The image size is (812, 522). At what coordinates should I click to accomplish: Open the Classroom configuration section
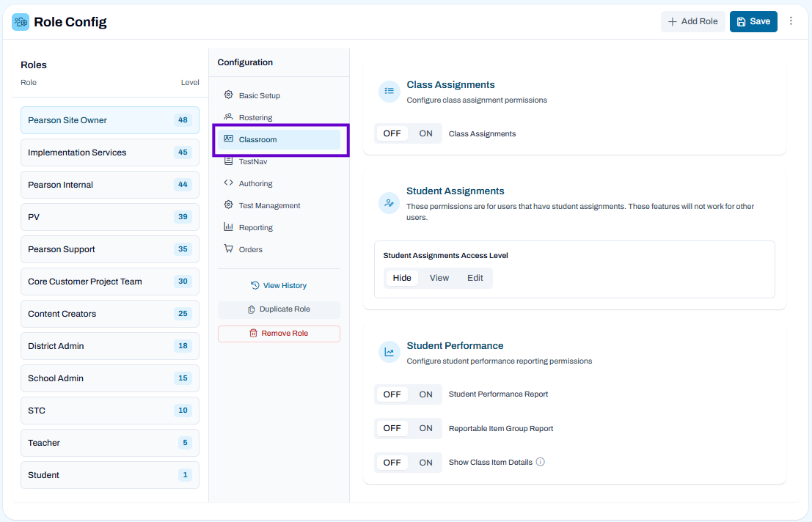click(279, 140)
